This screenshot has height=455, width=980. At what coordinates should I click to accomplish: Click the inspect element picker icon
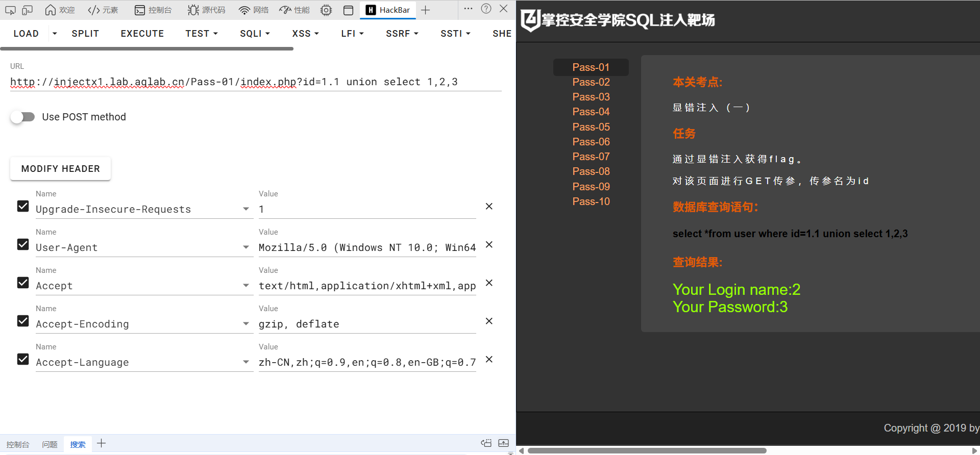tap(10, 10)
